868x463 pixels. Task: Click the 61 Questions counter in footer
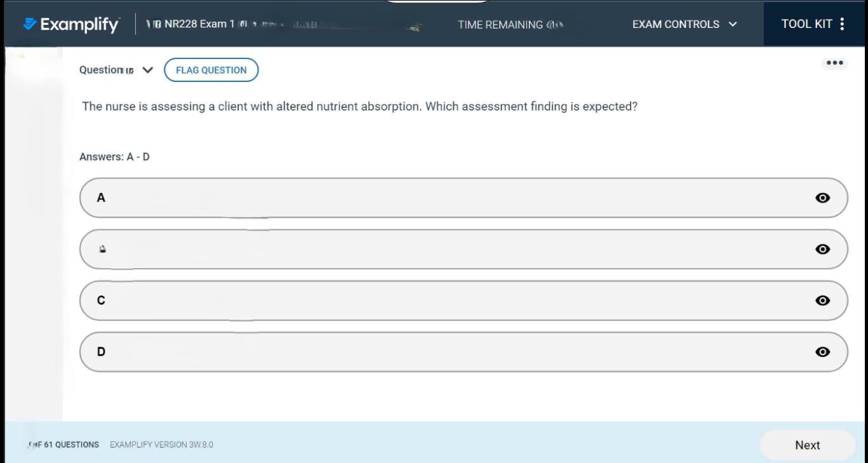pyautogui.click(x=63, y=445)
